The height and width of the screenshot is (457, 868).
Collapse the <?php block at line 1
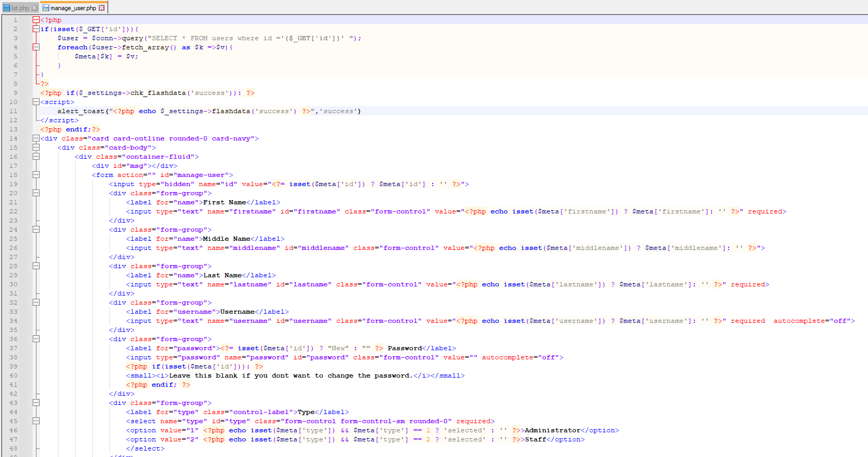36,20
